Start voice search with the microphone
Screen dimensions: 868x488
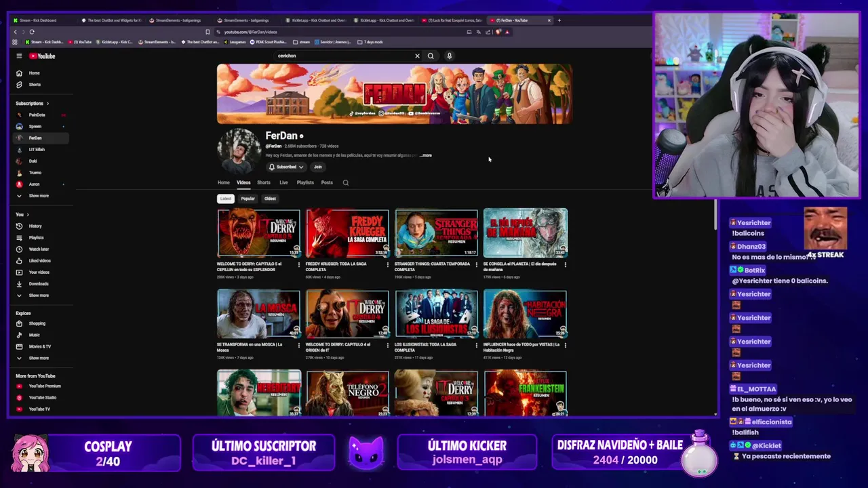(449, 56)
